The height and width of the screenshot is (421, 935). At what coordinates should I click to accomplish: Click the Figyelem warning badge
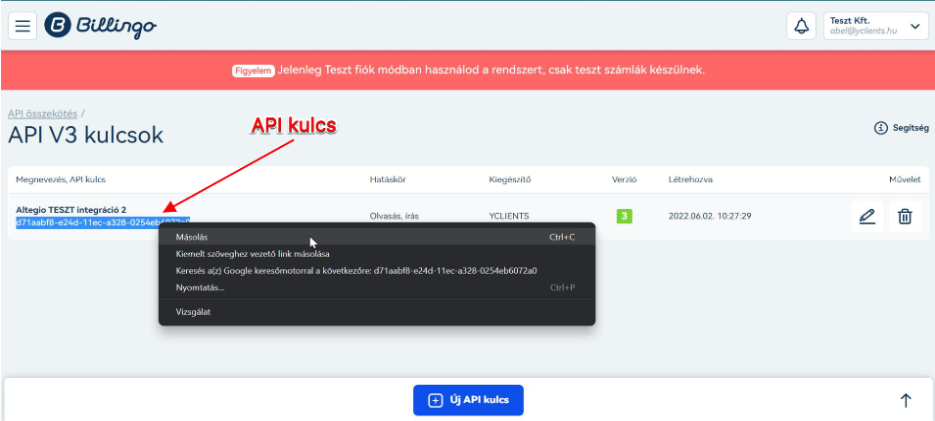pos(253,70)
